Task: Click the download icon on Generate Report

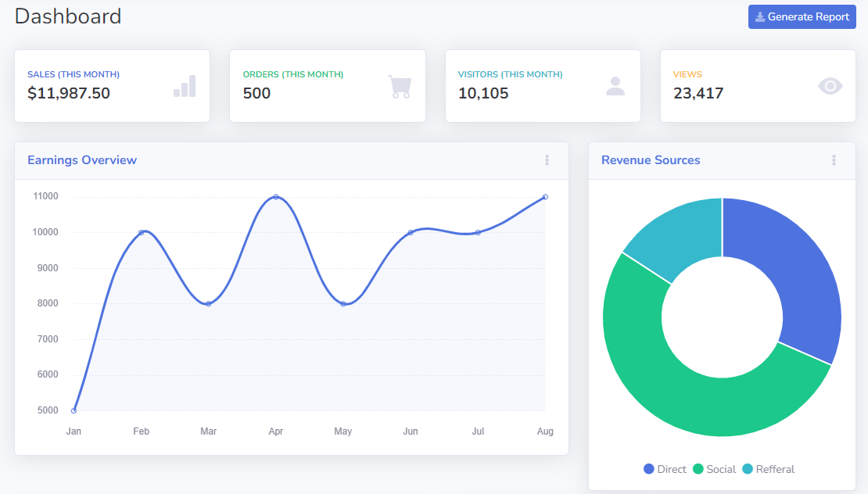Action: 759,17
